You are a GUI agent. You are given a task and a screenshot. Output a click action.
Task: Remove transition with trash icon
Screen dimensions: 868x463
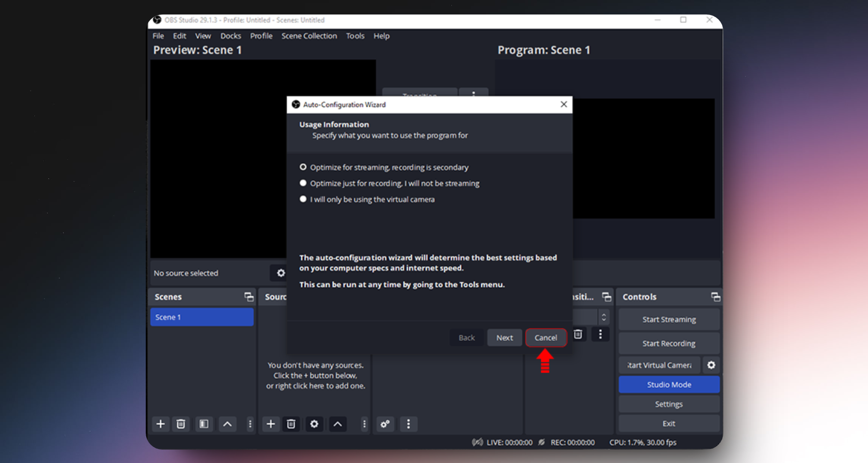[578, 334]
